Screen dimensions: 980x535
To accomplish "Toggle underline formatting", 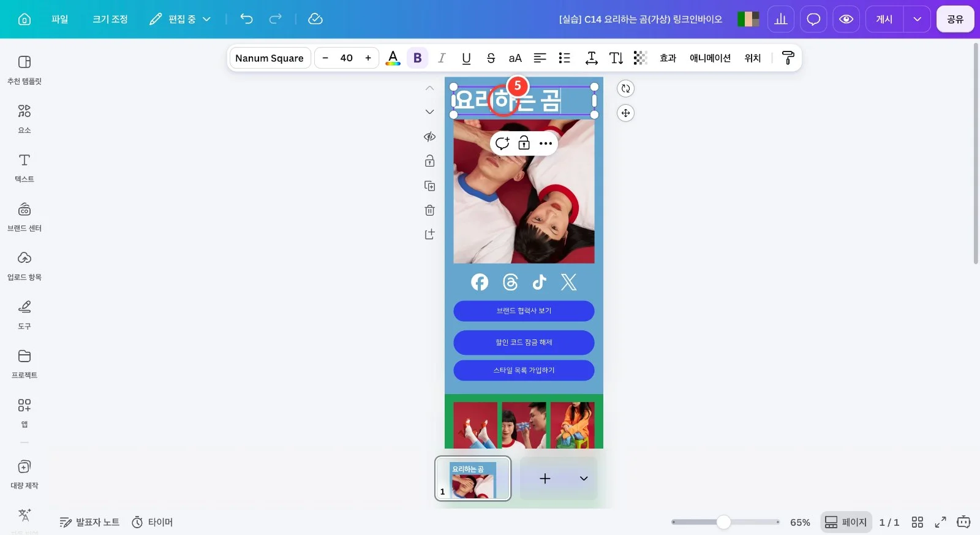I will coord(466,58).
